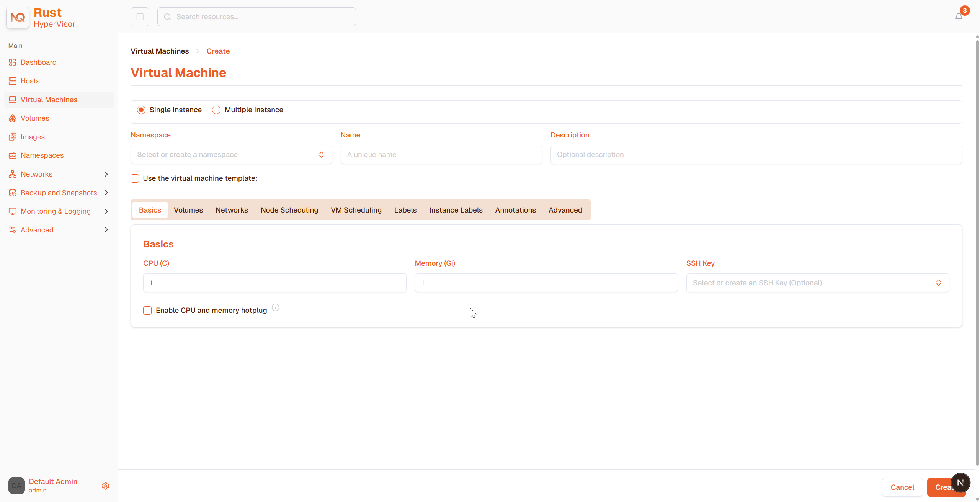Toggle the sidebar panel icon
Screen dimensions: 980x502
coord(140,16)
